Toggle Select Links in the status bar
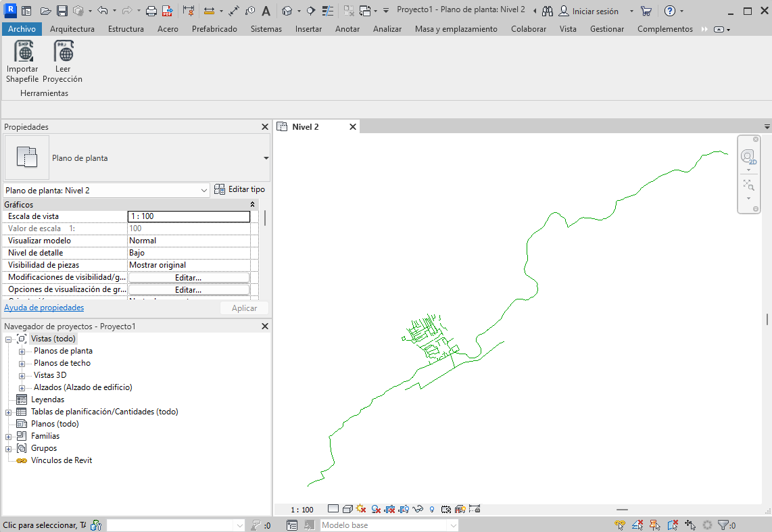Viewport: 772px width, 532px height. click(x=620, y=525)
